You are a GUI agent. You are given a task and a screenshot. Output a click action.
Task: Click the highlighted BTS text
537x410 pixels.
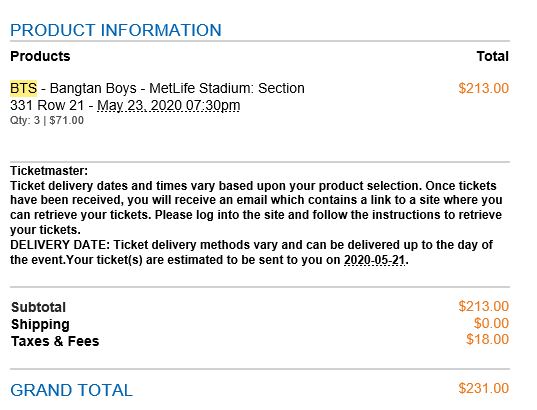(x=23, y=88)
